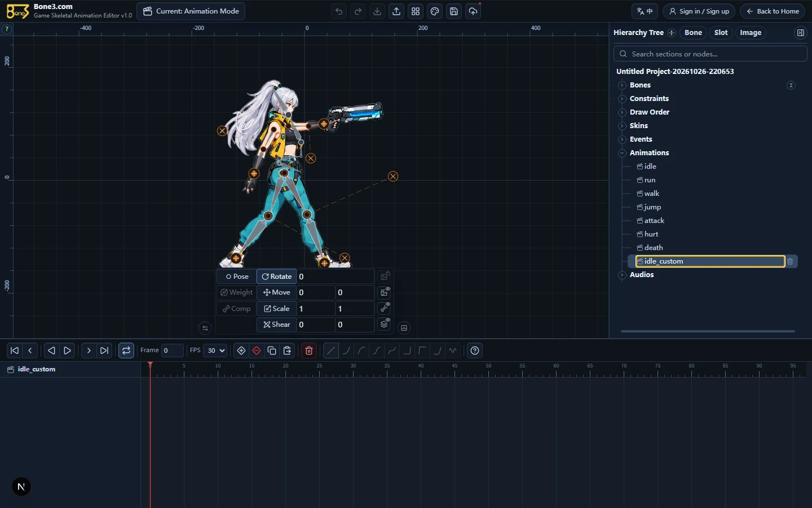Activate the Scale transform tool
Image resolution: width=812 pixels, height=508 pixels.
(277, 309)
